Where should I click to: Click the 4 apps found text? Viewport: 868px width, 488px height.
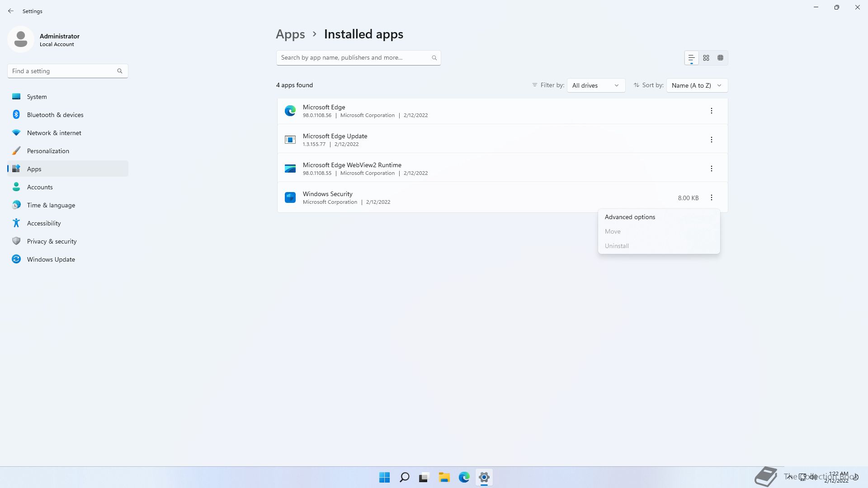click(x=294, y=85)
